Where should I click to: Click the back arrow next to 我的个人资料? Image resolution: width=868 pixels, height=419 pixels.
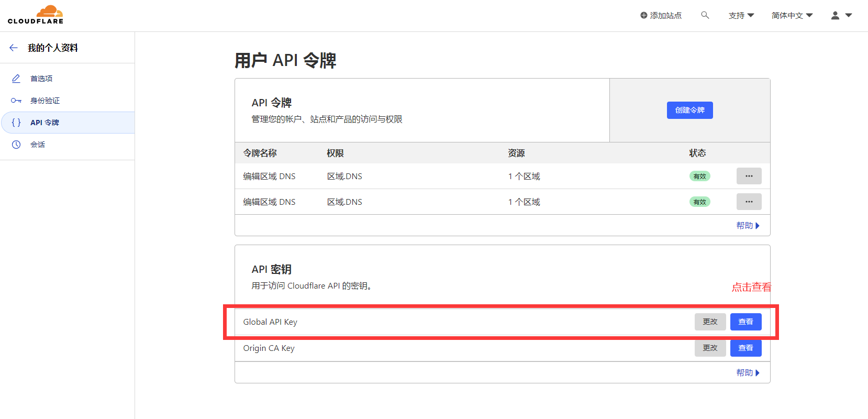(14, 48)
